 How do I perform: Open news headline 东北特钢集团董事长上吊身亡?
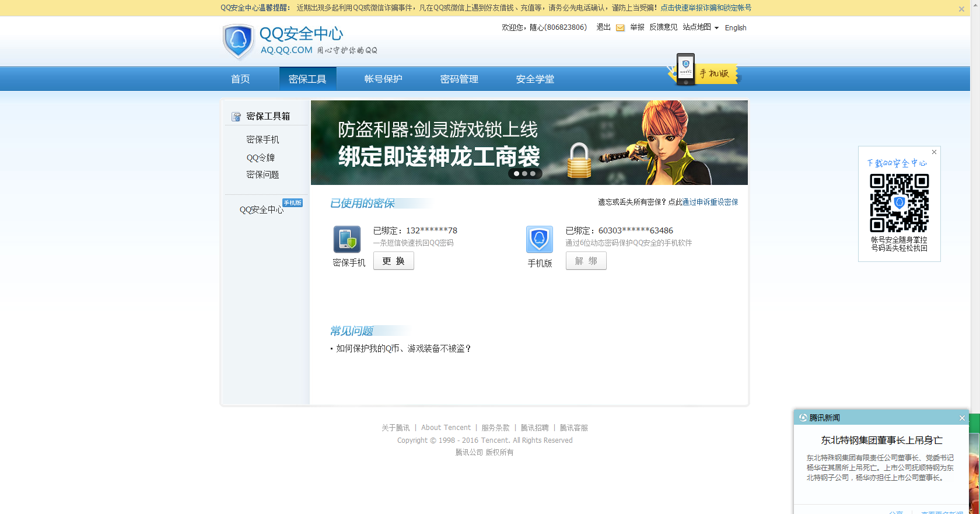tap(881, 440)
